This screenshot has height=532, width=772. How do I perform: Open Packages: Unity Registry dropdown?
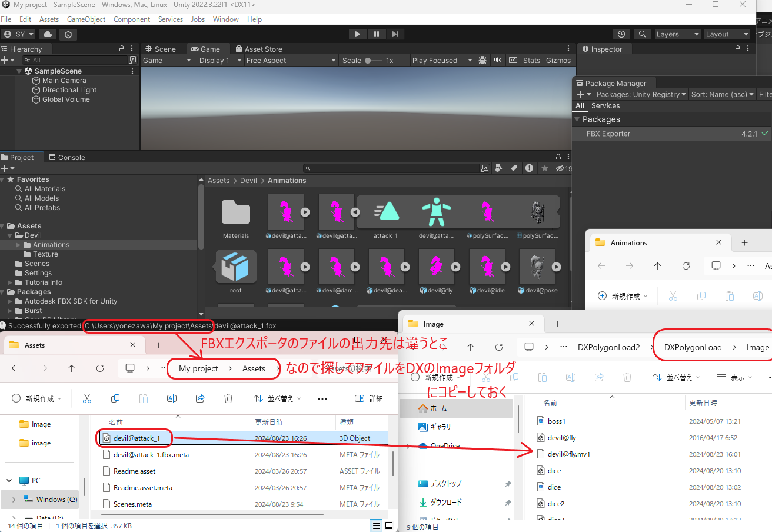coord(641,94)
